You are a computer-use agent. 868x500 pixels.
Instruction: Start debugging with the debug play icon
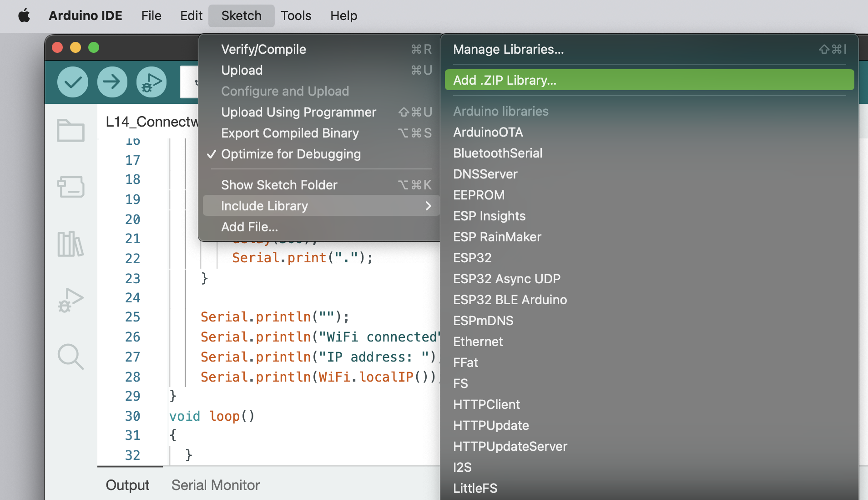coord(151,82)
